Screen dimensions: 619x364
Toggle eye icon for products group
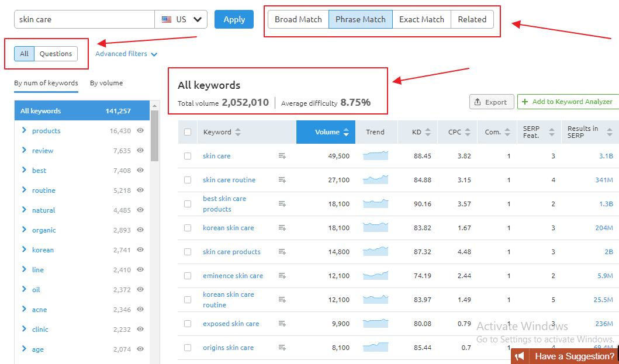coord(140,131)
